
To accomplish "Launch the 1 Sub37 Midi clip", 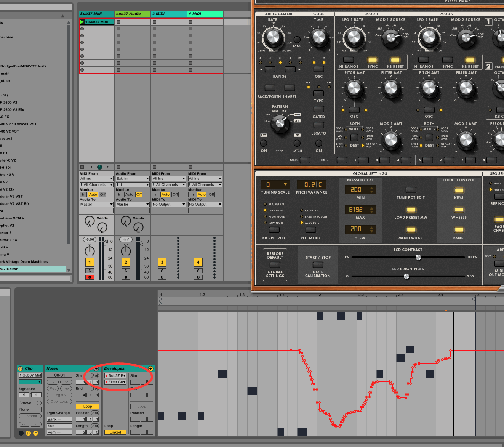I will click(x=82, y=22).
